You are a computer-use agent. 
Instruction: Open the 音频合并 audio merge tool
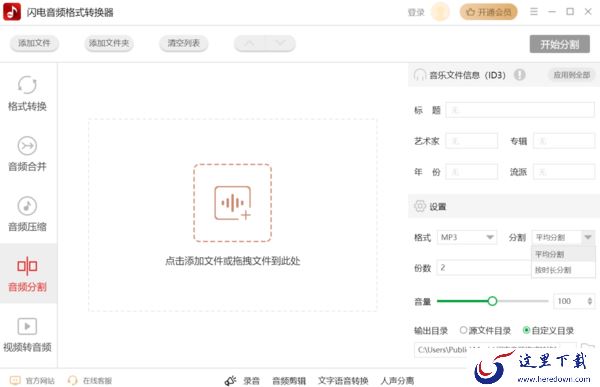click(x=27, y=154)
